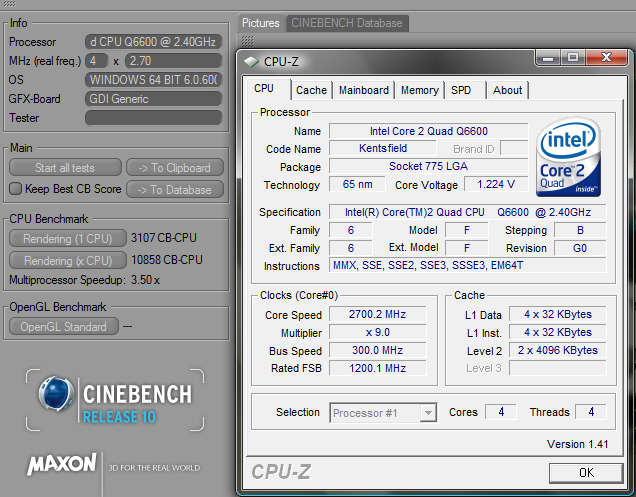Click the Specification field in CPU-Z
Screen dimensions: 636x497
[467, 212]
